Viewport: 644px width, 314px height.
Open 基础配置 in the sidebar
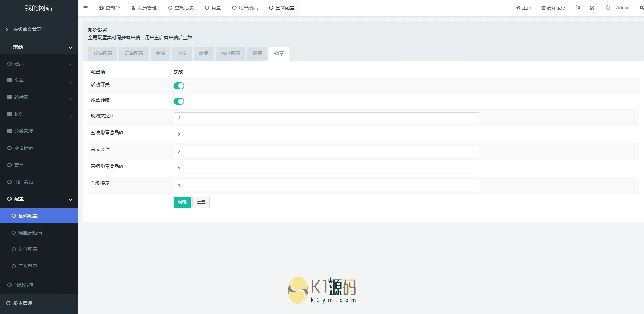[39, 216]
